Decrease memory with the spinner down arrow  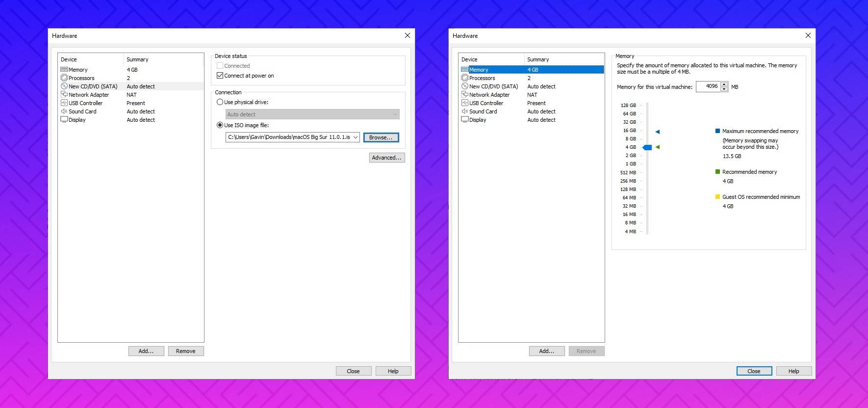pyautogui.click(x=724, y=89)
